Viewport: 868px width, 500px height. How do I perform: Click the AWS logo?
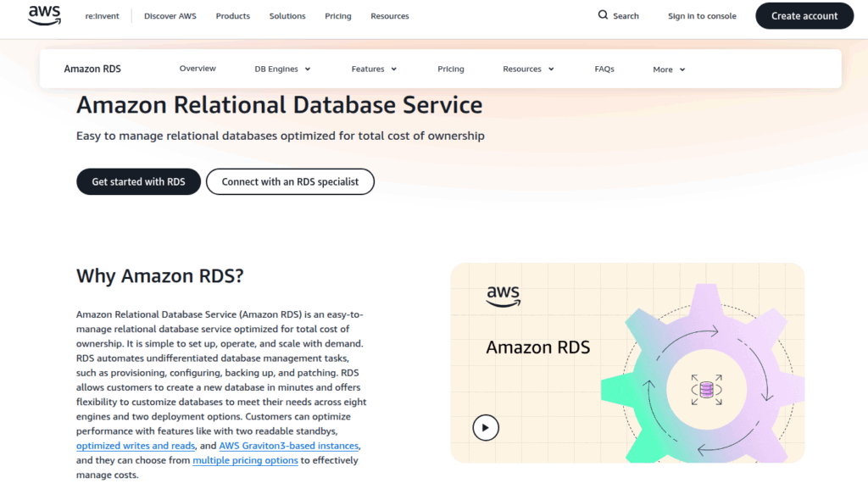[x=43, y=15]
